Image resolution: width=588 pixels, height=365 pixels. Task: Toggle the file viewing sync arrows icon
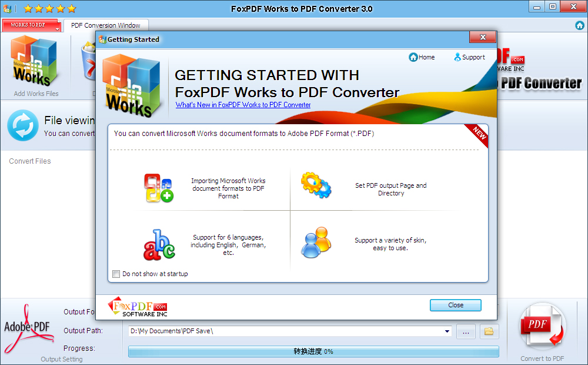point(22,126)
